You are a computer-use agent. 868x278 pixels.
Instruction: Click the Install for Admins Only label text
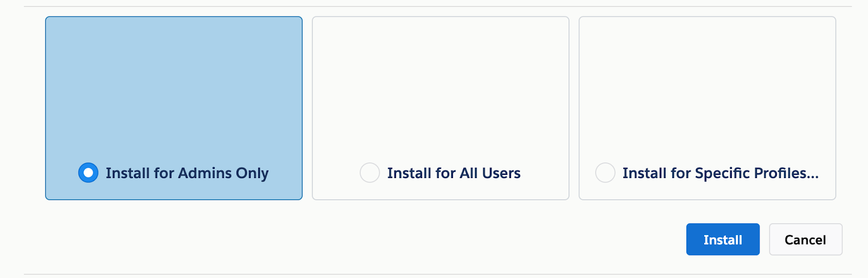coord(187,173)
